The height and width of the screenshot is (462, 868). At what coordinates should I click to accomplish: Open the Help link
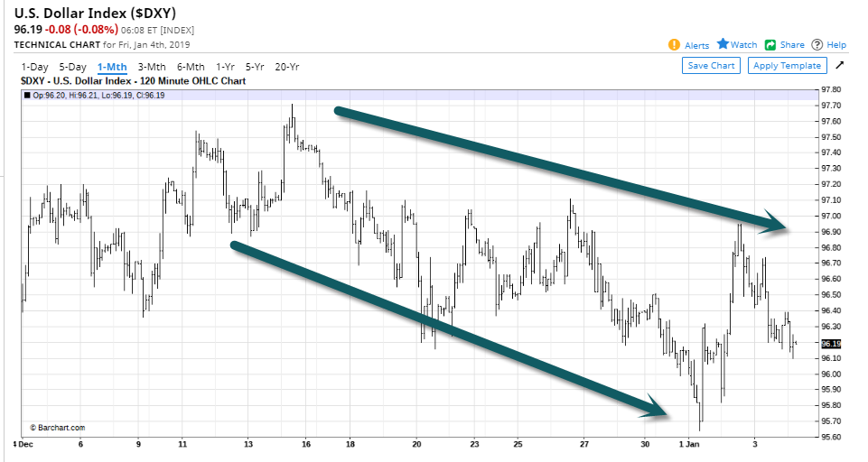tap(836, 45)
